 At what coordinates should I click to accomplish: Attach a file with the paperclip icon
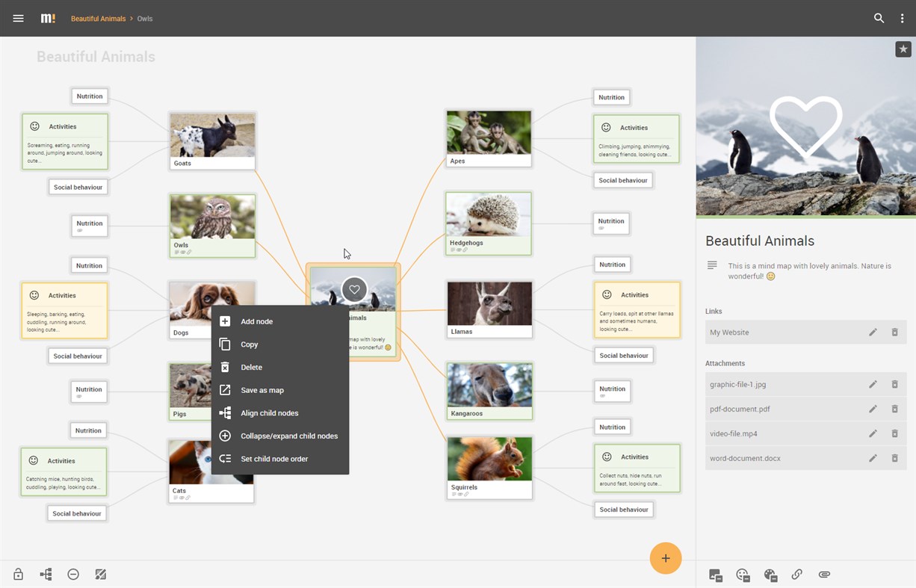[x=824, y=575]
